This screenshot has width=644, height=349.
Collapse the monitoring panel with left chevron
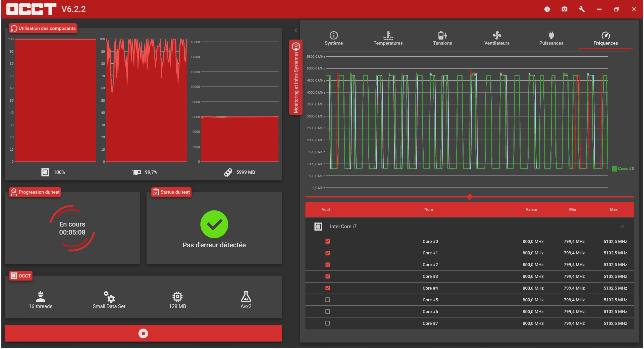[296, 31]
